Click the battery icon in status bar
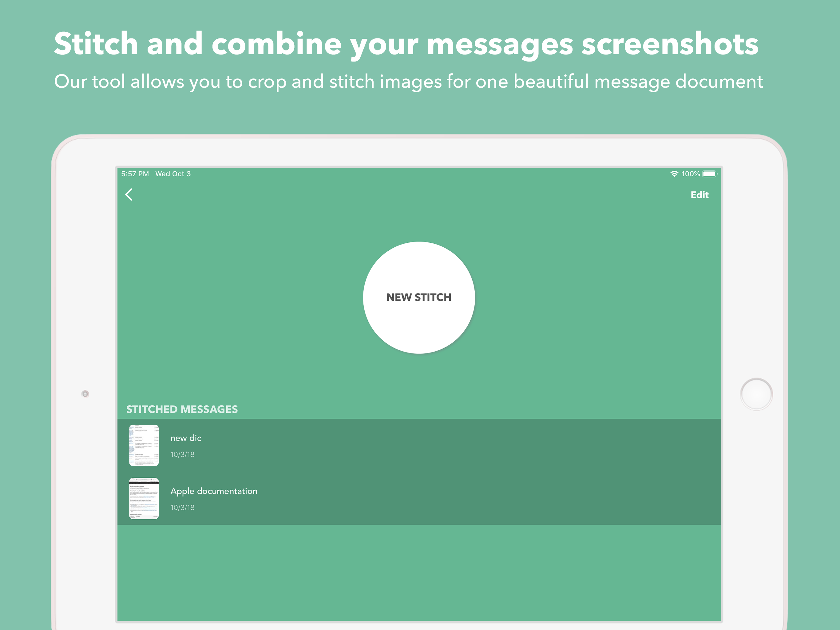The image size is (840, 630). (x=709, y=174)
